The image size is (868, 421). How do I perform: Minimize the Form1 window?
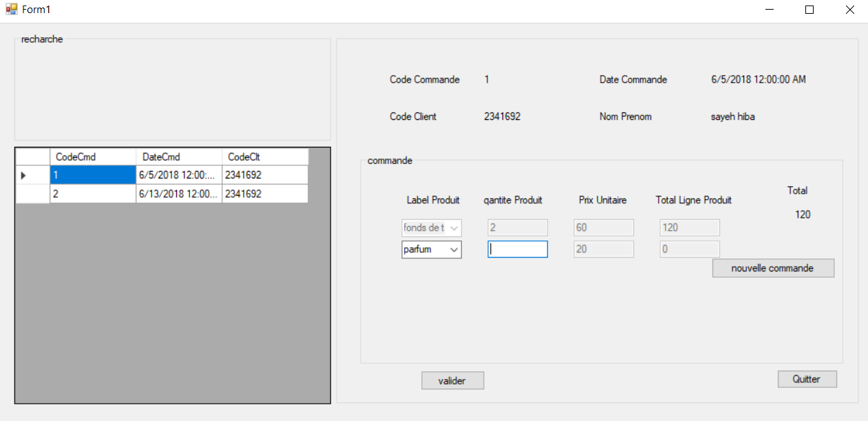(770, 10)
